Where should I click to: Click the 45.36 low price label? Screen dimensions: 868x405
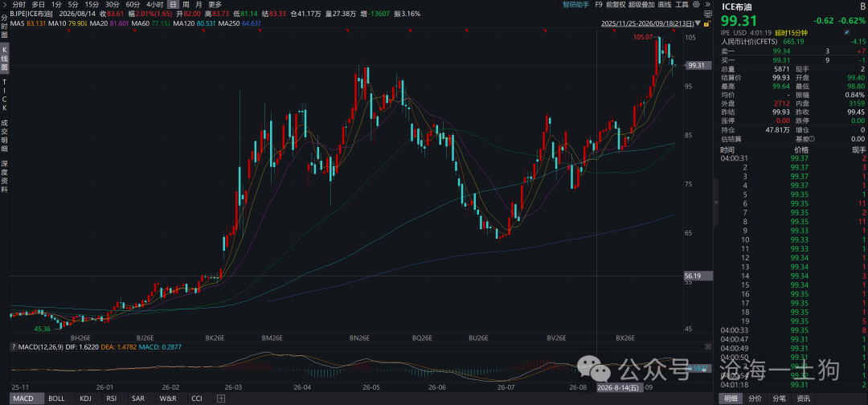pyautogui.click(x=42, y=329)
